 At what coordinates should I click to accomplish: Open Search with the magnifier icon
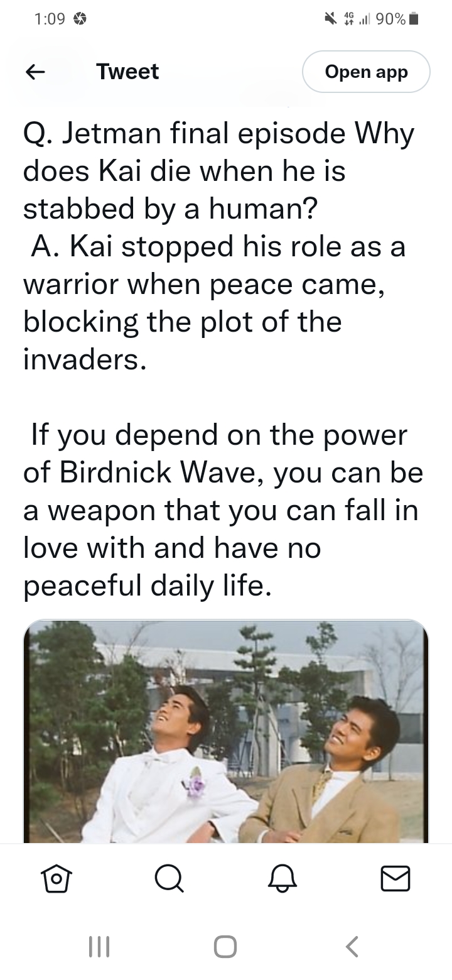click(x=169, y=878)
